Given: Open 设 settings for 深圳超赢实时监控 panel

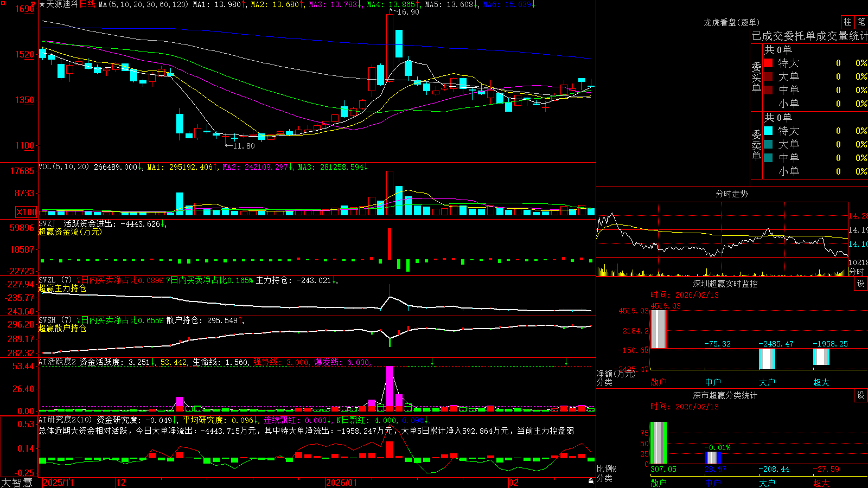Looking at the screenshot, I should (x=861, y=284).
